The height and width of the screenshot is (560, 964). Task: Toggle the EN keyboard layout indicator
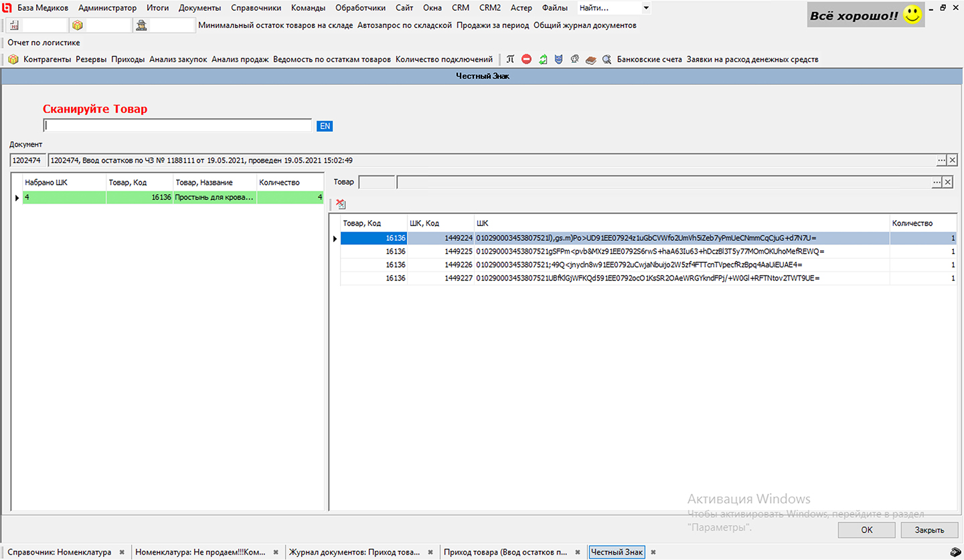coord(325,126)
